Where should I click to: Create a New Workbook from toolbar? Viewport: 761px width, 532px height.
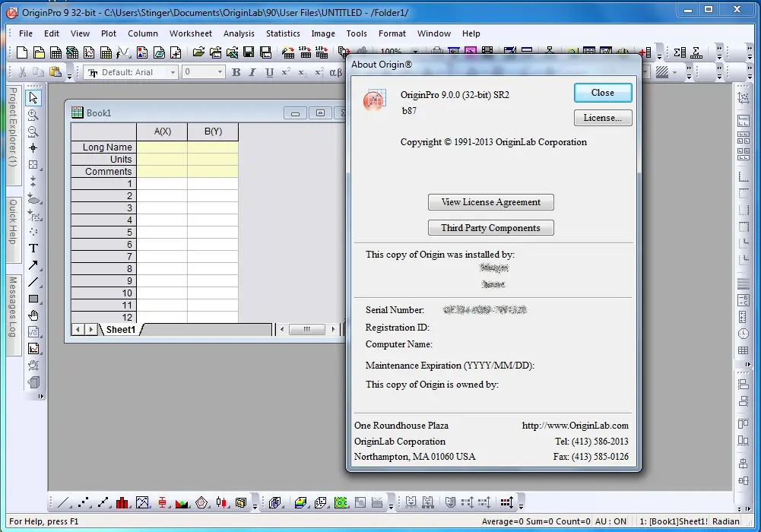point(55,52)
